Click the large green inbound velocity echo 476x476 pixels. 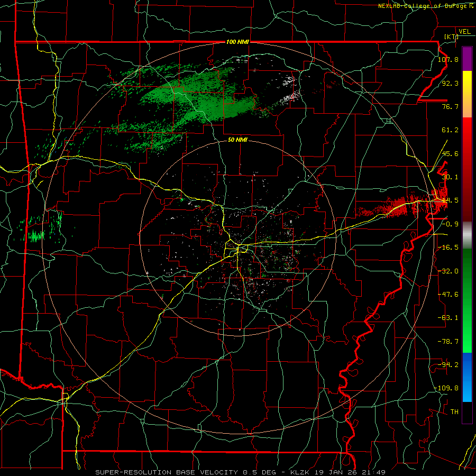197,99
